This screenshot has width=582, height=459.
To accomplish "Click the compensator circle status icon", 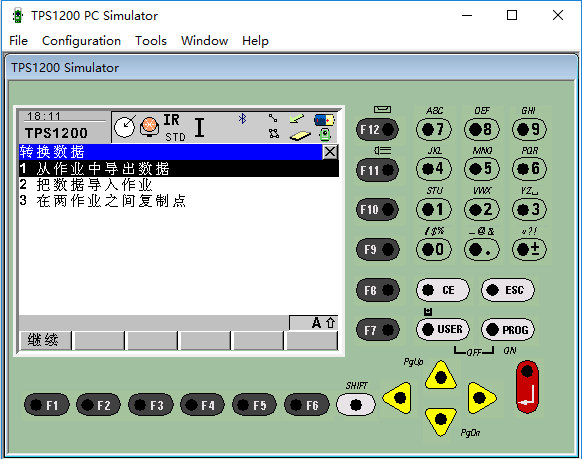I will coord(124,127).
